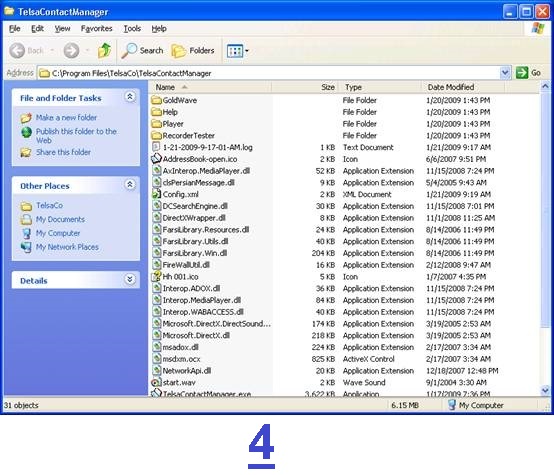Viewport: 554px width, 475px height.
Task: Open My Documents link
Action: (60, 219)
